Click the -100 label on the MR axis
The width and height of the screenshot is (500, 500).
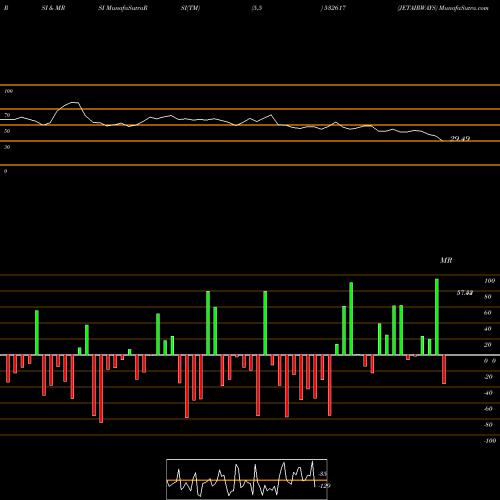(x=490, y=441)
